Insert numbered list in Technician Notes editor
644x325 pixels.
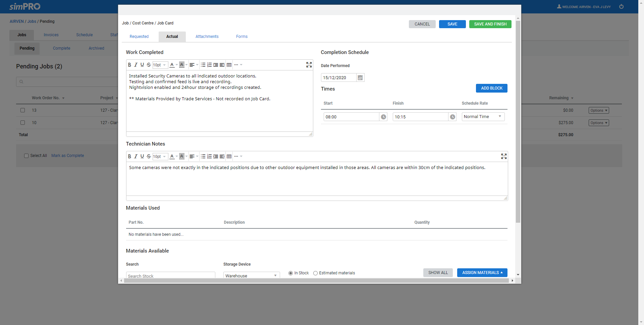point(209,156)
